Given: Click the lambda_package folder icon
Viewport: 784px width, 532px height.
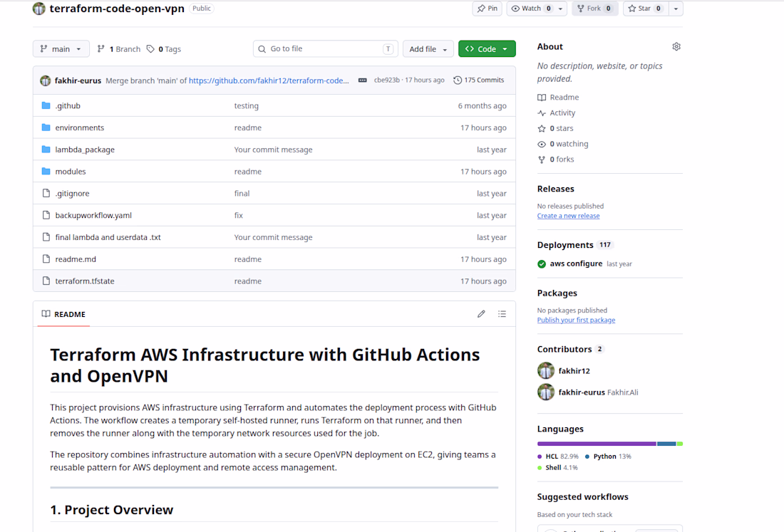Looking at the screenshot, I should (46, 150).
